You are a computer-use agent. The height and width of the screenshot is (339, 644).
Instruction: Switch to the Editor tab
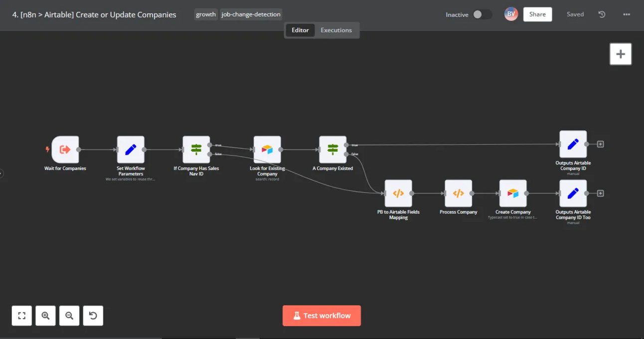pos(300,30)
